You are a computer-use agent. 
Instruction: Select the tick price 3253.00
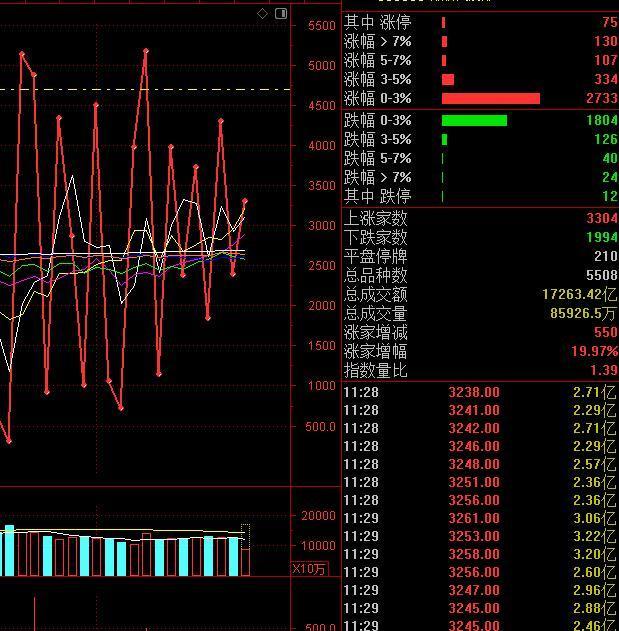pos(474,536)
